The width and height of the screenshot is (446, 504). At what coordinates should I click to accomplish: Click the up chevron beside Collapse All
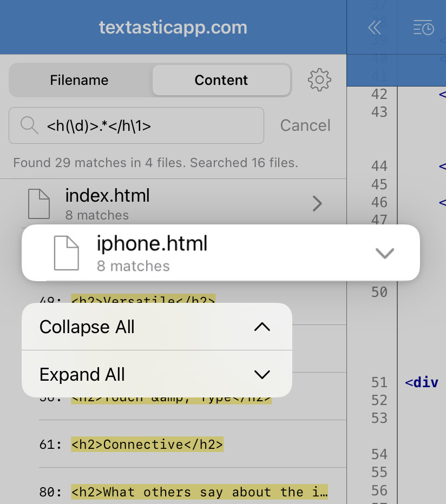click(262, 327)
